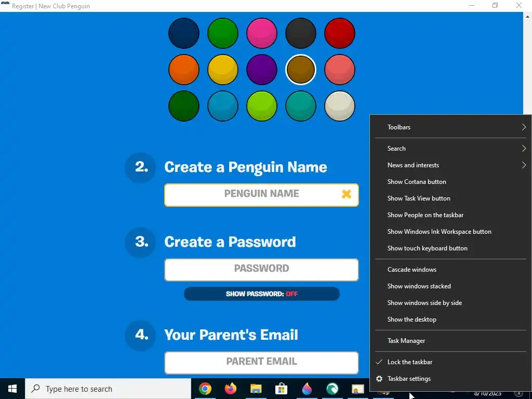Enable Show Cortana button
The image size is (532, 399).
click(450, 182)
